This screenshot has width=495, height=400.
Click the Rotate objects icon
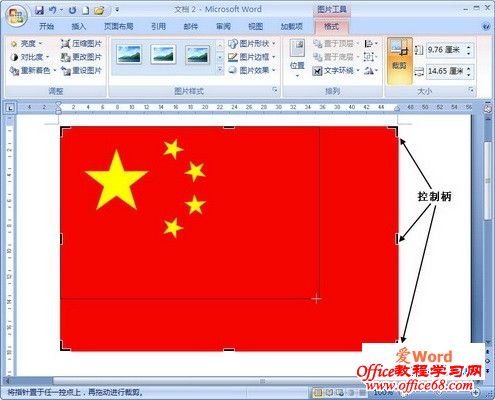(371, 70)
